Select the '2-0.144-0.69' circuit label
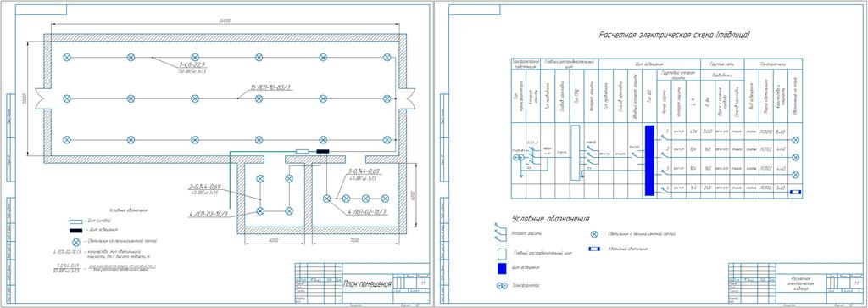 tap(205, 188)
